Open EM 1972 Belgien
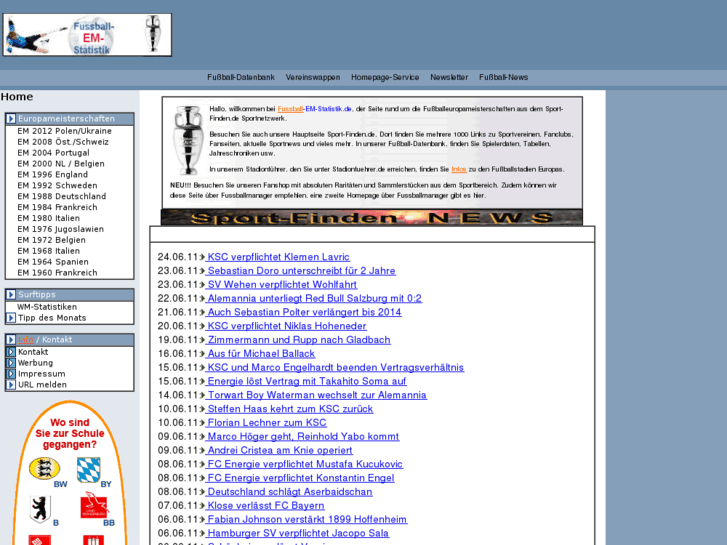Screen dimensions: 727x545 click(x=51, y=240)
